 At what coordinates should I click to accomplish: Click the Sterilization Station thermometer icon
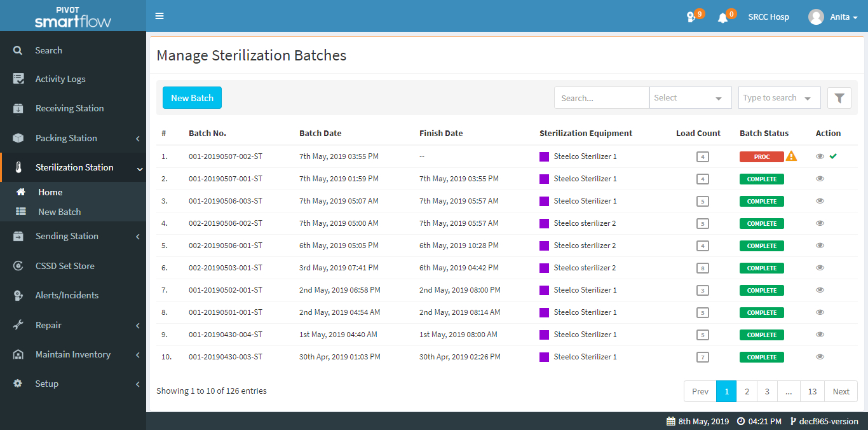coord(18,167)
